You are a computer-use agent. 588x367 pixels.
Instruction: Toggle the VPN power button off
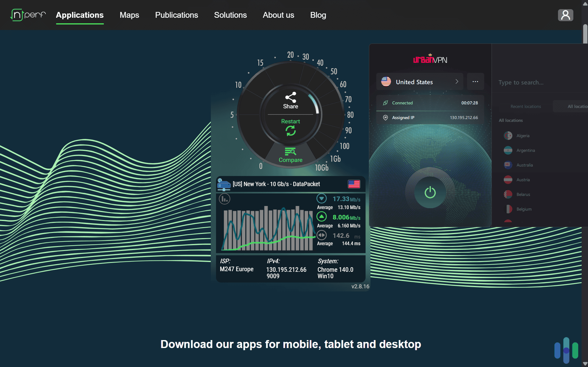coord(430,193)
